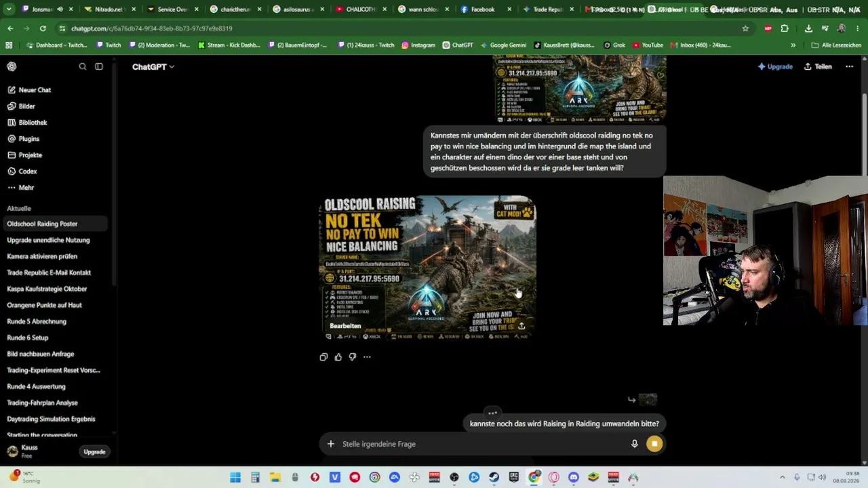Open more actions under the response
This screenshot has height=488, width=868.
[x=367, y=357]
